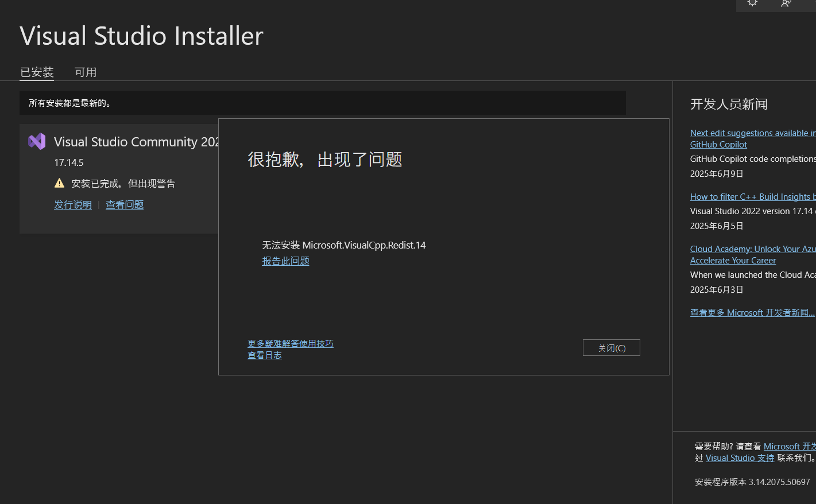Click the 开发人员新闻 heading

click(729, 104)
